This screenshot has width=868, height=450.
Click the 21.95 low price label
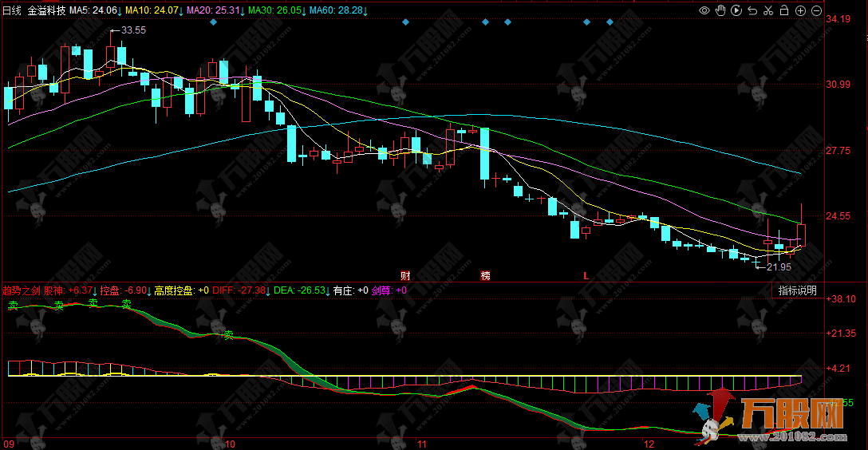[778, 267]
